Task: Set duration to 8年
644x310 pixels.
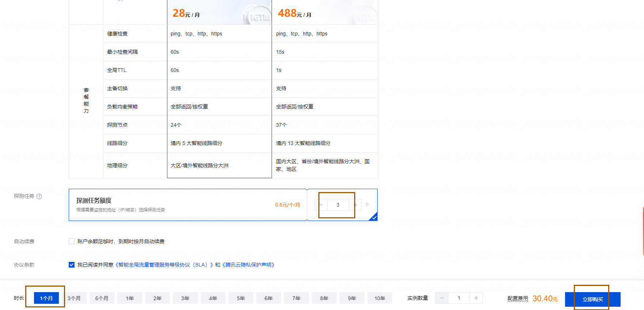Action: [324, 298]
